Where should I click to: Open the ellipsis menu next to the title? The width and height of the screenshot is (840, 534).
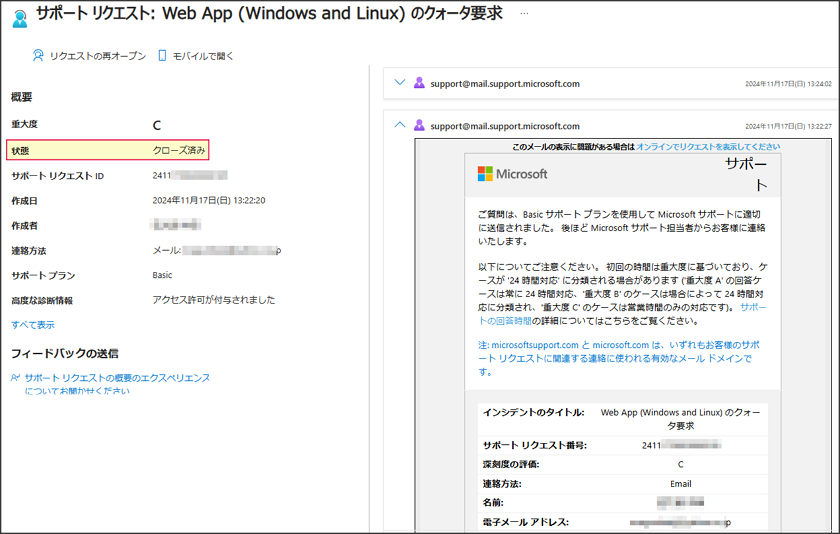tap(524, 14)
